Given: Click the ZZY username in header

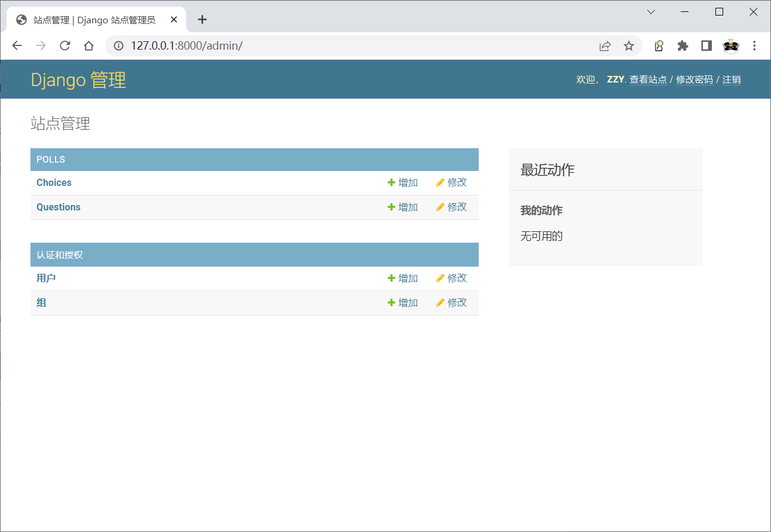Looking at the screenshot, I should 616,80.
